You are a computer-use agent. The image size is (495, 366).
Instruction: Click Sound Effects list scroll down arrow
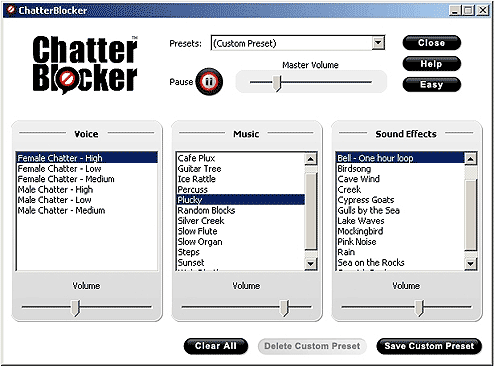[x=470, y=264]
